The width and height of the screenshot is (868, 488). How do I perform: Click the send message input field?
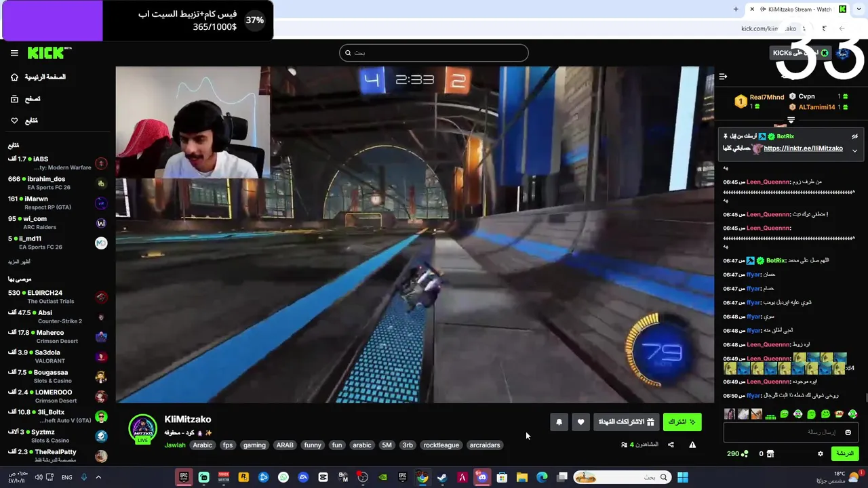click(x=792, y=432)
